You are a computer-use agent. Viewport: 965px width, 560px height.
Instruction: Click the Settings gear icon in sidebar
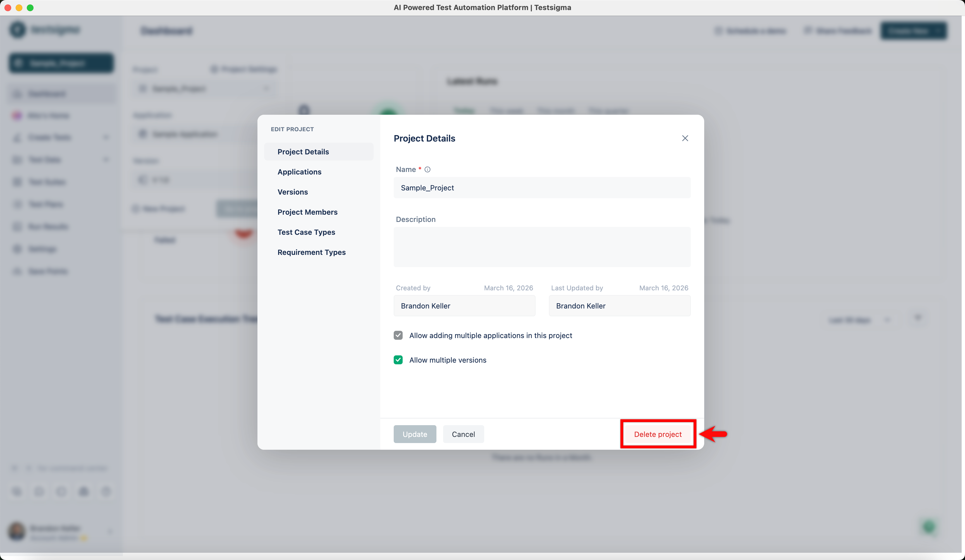pyautogui.click(x=17, y=249)
